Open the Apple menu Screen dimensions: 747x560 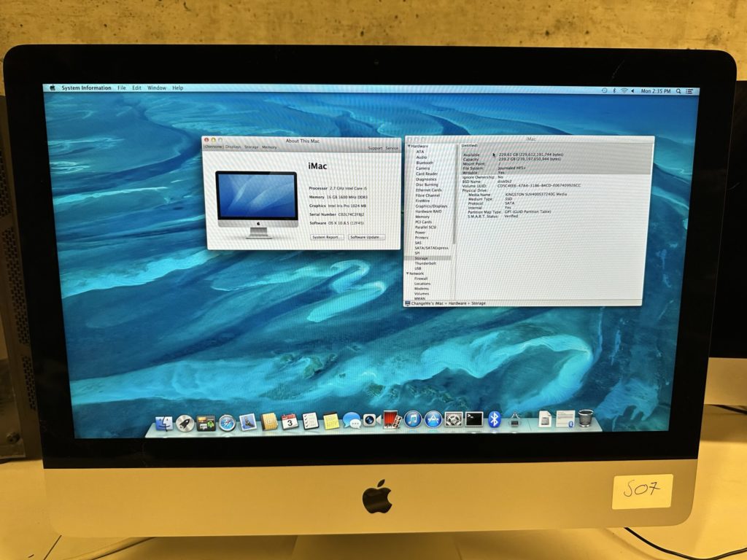(x=53, y=87)
